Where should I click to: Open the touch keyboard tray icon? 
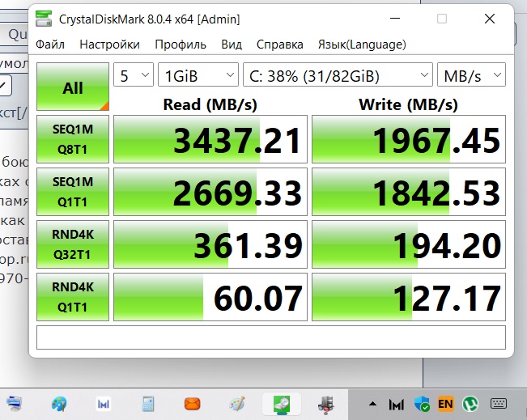499,403
